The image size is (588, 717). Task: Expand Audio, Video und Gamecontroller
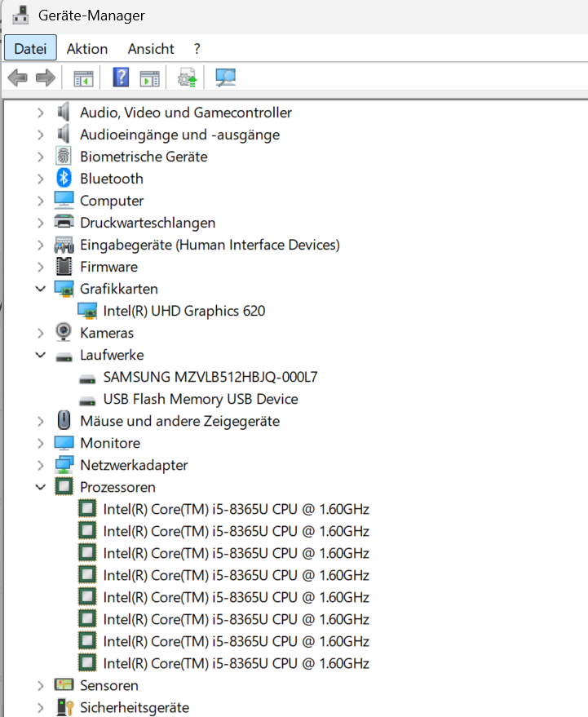(40, 113)
